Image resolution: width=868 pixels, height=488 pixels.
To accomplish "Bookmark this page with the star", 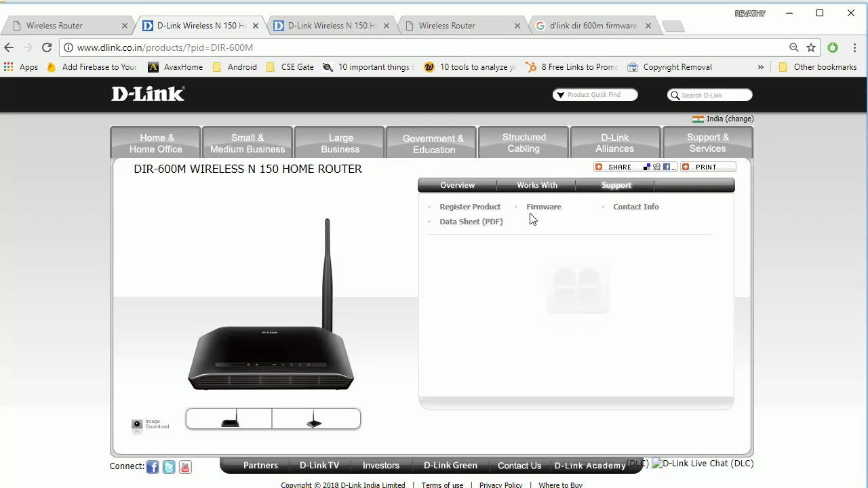I will pos(811,47).
